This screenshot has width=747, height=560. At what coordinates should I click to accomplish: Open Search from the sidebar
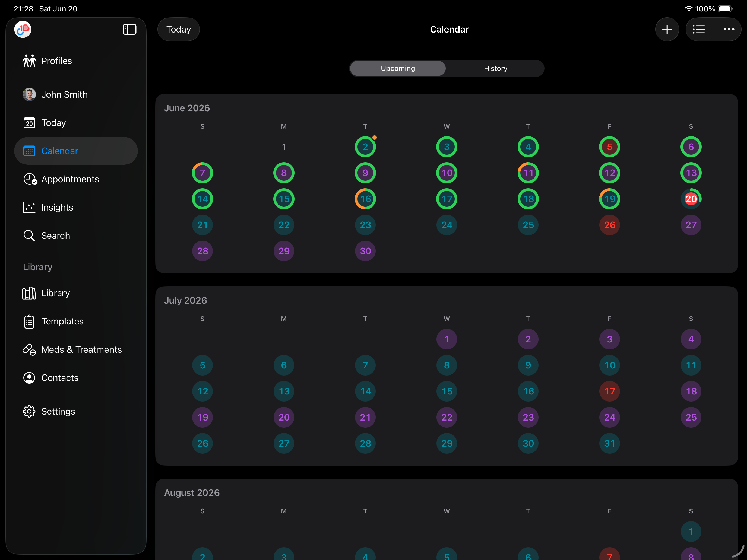coord(76,236)
